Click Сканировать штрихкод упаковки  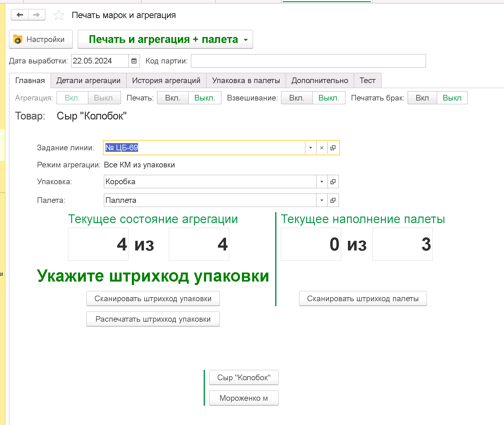click(153, 299)
